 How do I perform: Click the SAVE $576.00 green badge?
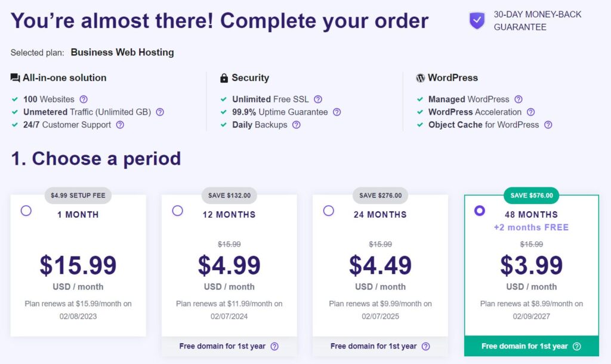coord(532,195)
